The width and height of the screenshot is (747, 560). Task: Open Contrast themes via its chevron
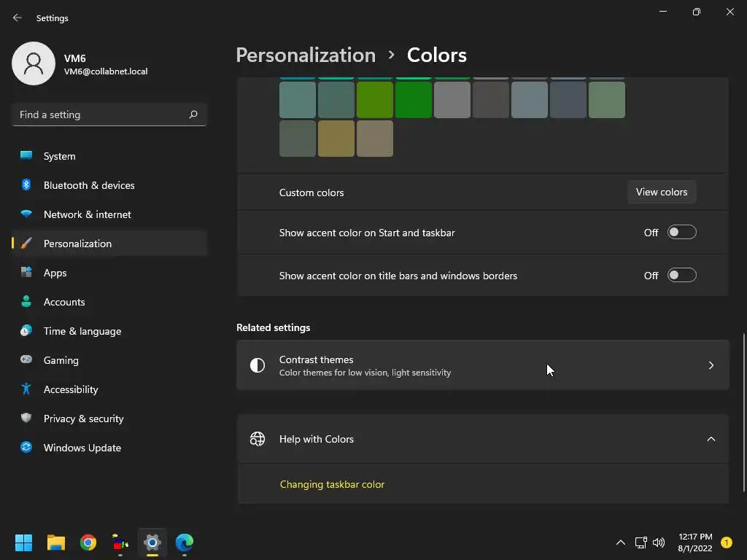point(711,365)
